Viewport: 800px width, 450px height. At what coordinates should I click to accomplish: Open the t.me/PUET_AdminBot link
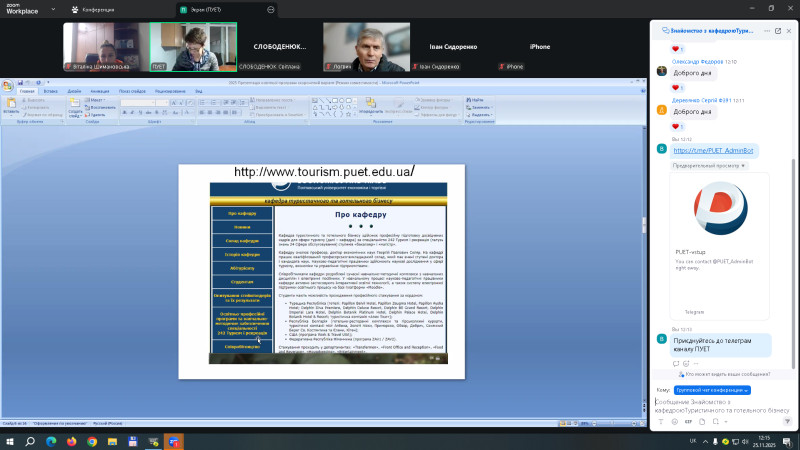coord(714,150)
